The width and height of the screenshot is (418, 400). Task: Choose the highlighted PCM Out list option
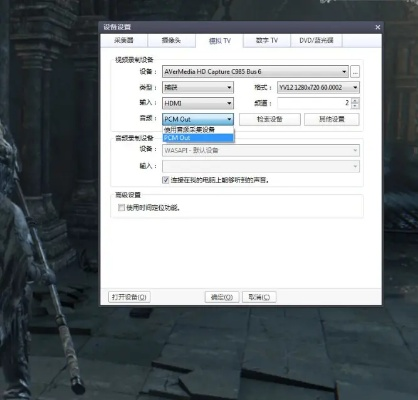[198, 138]
